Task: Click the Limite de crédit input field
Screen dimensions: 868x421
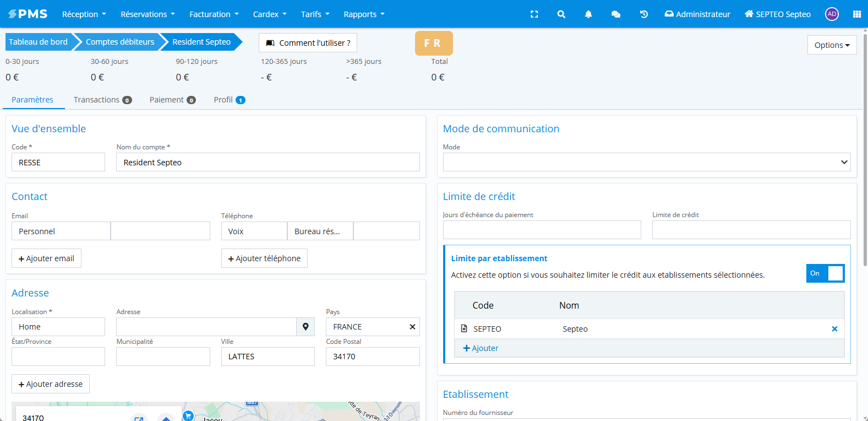Action: 751,230
